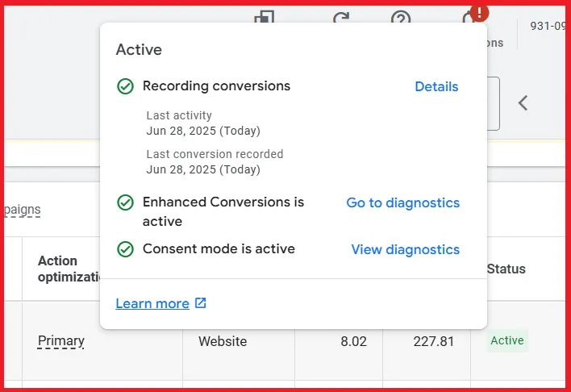Screen dimensions: 571x392
Task: Click the appearance icon left of Refresh
Action: pyautogui.click(x=265, y=18)
